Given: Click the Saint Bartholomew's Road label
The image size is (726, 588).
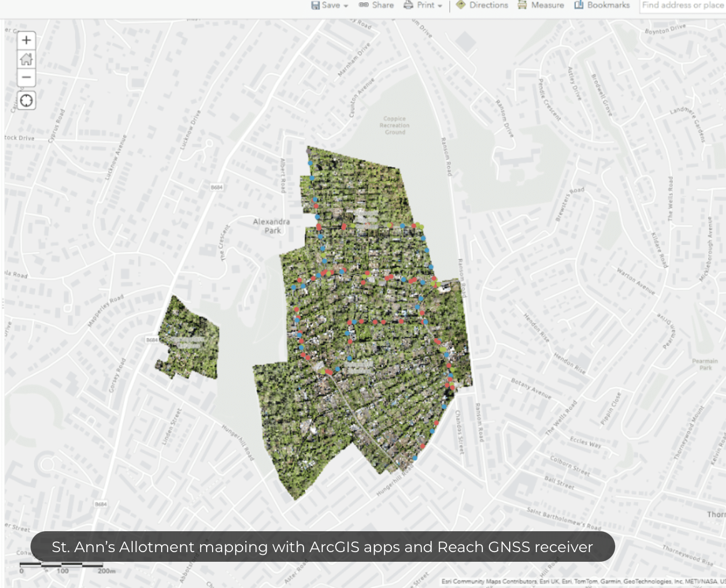Looking at the screenshot, I should tap(563, 518).
